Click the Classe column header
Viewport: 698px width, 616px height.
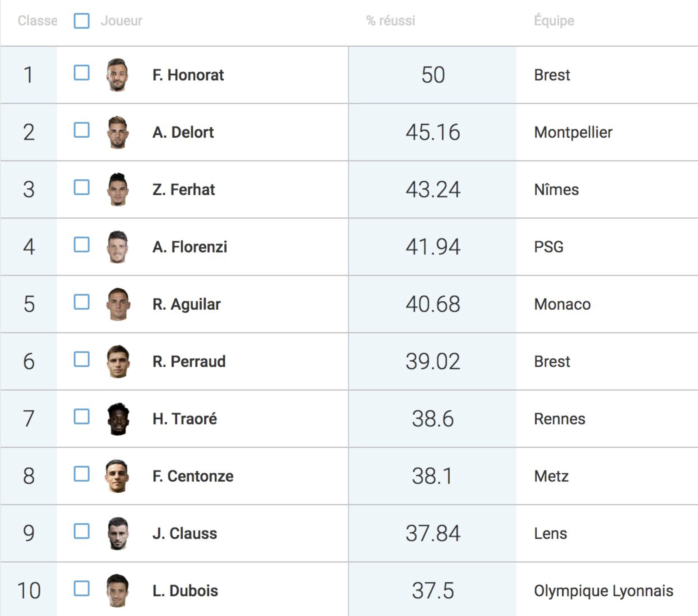click(37, 21)
